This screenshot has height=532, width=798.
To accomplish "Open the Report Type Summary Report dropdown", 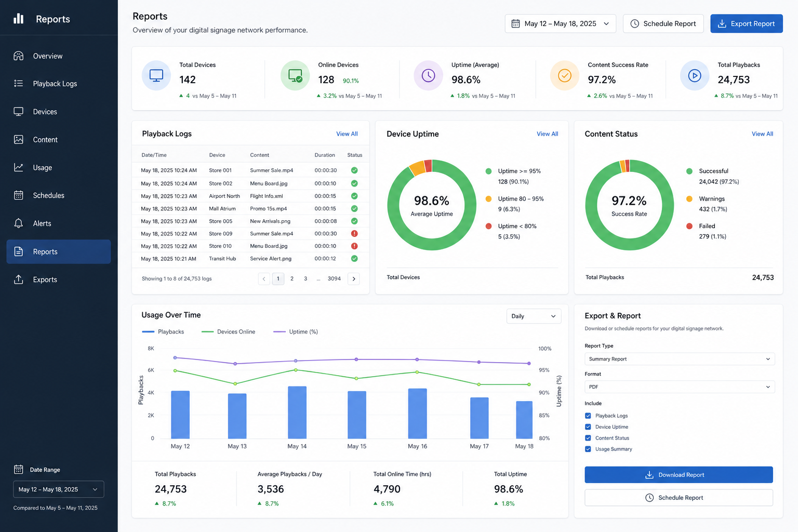I will tap(680, 359).
